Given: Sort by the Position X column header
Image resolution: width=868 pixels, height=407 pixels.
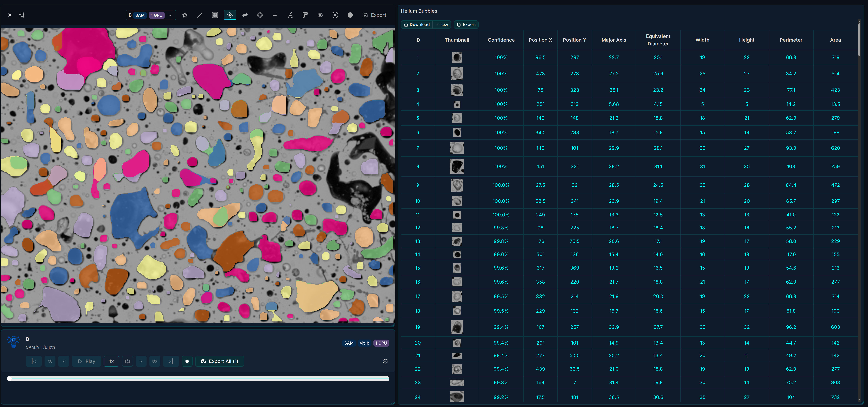Looking at the screenshot, I should coord(540,40).
